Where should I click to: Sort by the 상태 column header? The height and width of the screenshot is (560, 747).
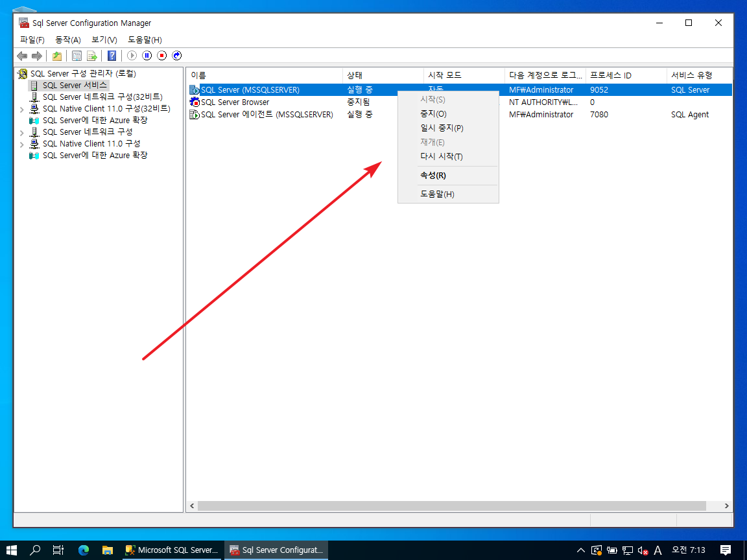pyautogui.click(x=383, y=75)
